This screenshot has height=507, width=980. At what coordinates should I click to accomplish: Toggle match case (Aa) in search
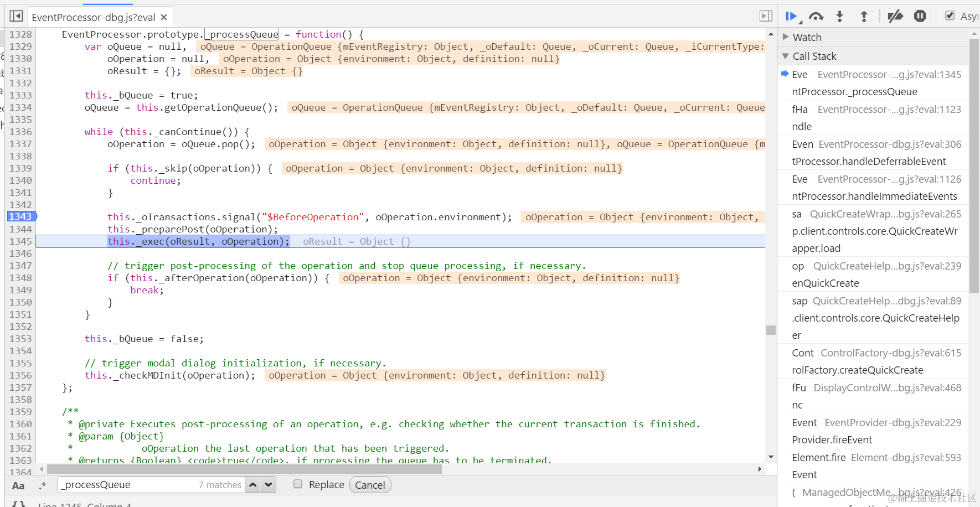click(x=18, y=485)
